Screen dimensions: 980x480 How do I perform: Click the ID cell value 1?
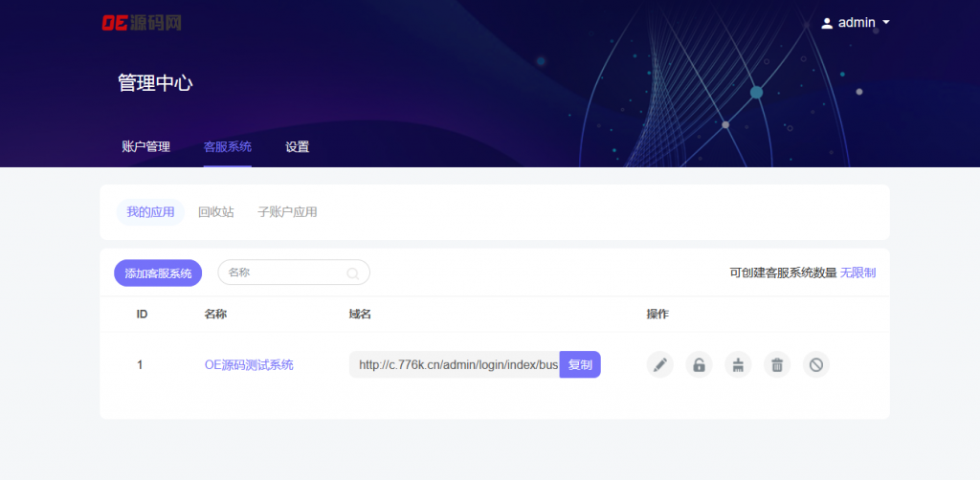click(140, 365)
